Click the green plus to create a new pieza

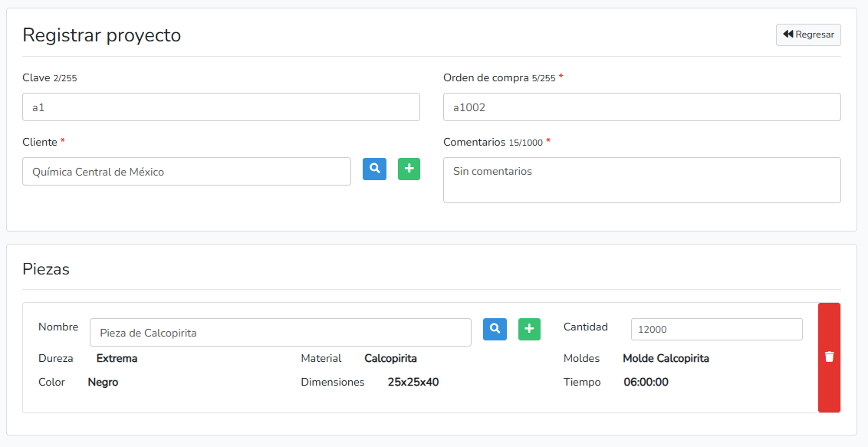coord(529,329)
